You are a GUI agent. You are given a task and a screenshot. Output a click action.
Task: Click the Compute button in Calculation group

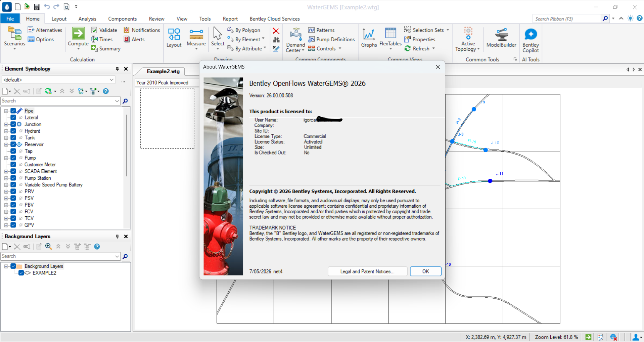tap(78, 38)
